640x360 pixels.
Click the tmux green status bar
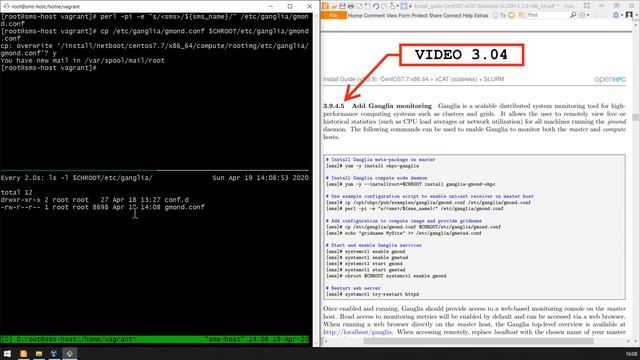155,339
